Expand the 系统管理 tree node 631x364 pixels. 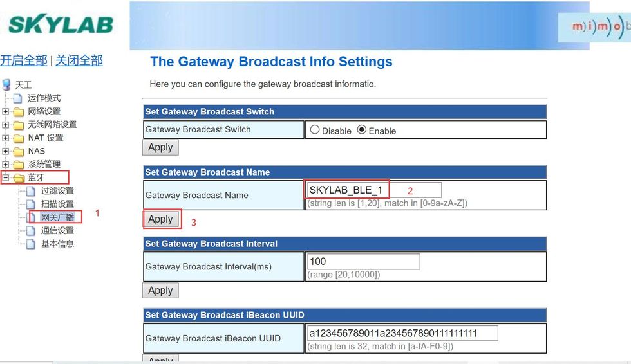6,165
